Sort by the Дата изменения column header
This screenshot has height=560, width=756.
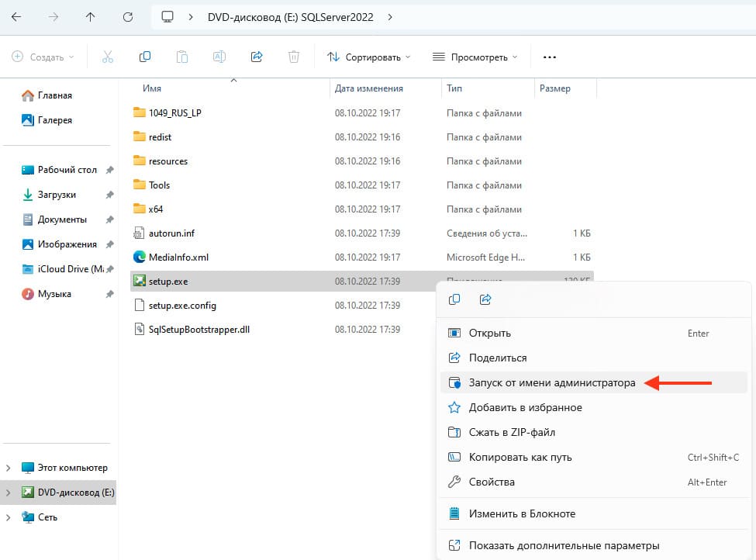(369, 88)
